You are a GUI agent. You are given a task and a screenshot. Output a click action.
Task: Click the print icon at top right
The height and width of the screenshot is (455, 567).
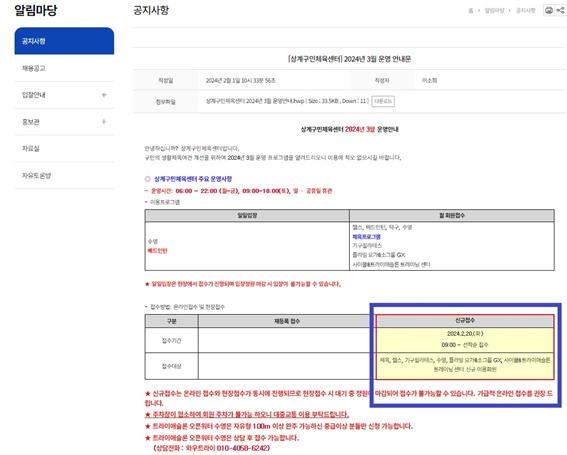(549, 10)
